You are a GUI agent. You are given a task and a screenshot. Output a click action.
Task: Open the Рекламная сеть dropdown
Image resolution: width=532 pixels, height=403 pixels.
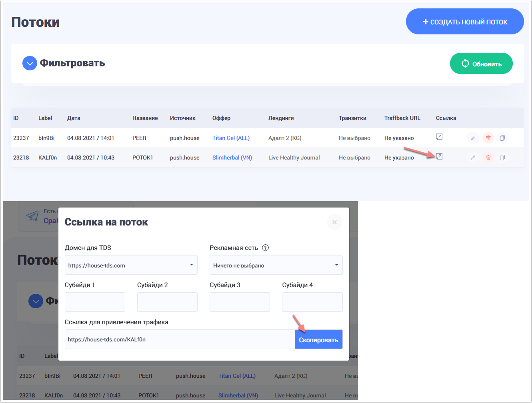pyautogui.click(x=276, y=265)
